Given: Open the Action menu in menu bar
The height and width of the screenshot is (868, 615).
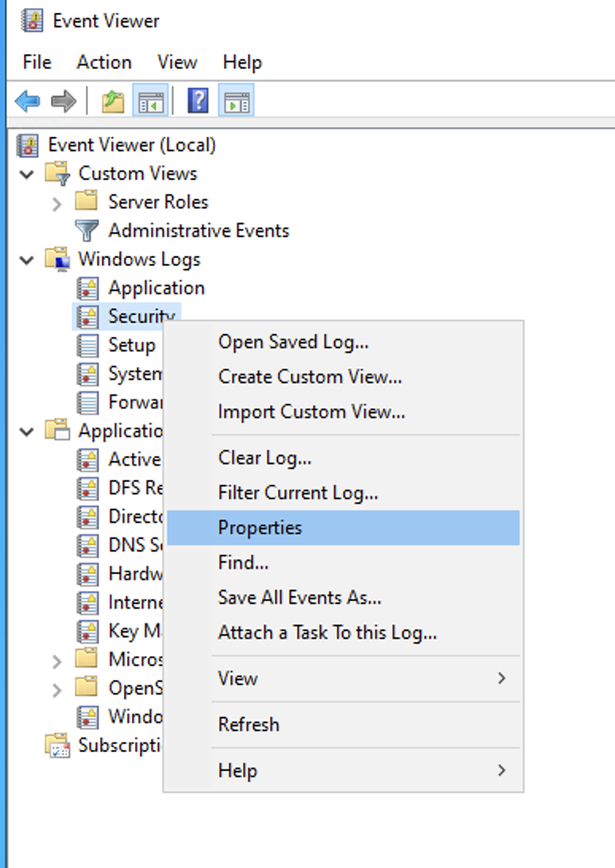Looking at the screenshot, I should point(103,62).
